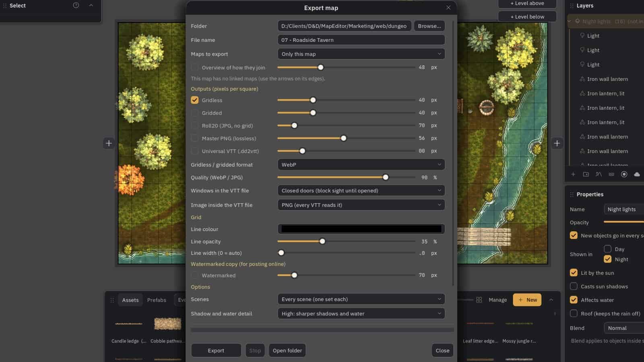Click the folder icon under the Layers list
Viewport: 644px width, 362px height.
586,174
